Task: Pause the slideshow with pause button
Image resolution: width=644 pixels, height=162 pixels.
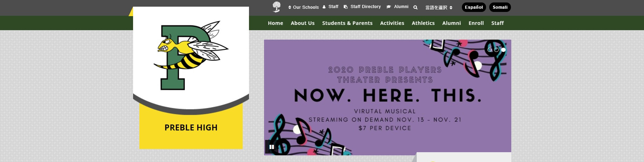Action: point(271,147)
